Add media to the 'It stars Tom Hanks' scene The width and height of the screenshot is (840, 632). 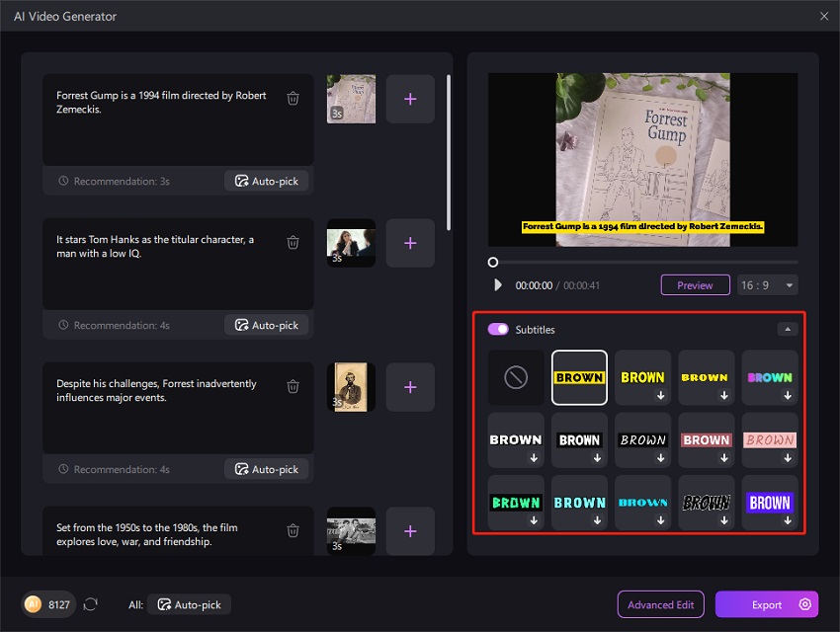[410, 243]
